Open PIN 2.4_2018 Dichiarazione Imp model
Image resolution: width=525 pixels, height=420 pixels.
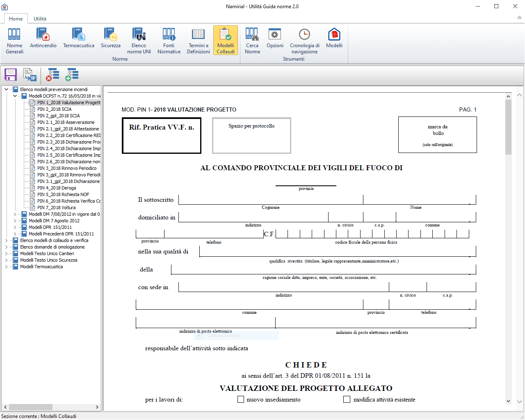tap(68, 148)
